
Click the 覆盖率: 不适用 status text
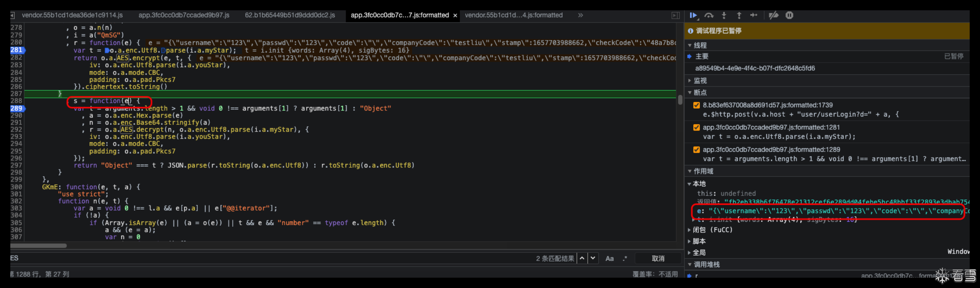point(655,274)
